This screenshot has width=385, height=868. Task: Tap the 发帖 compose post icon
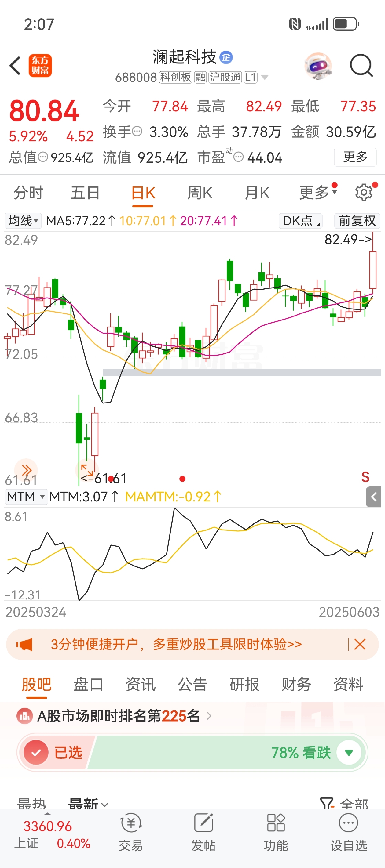[x=204, y=832]
